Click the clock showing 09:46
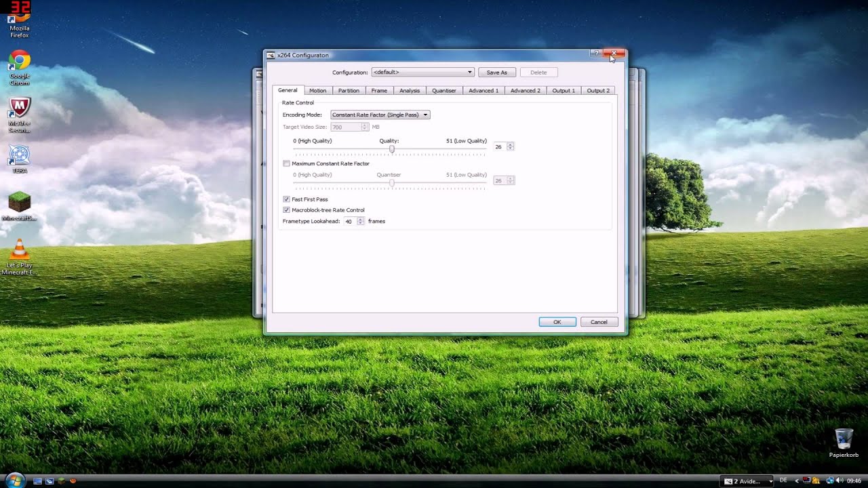Viewport: 868px width, 488px height. pyautogui.click(x=853, y=481)
